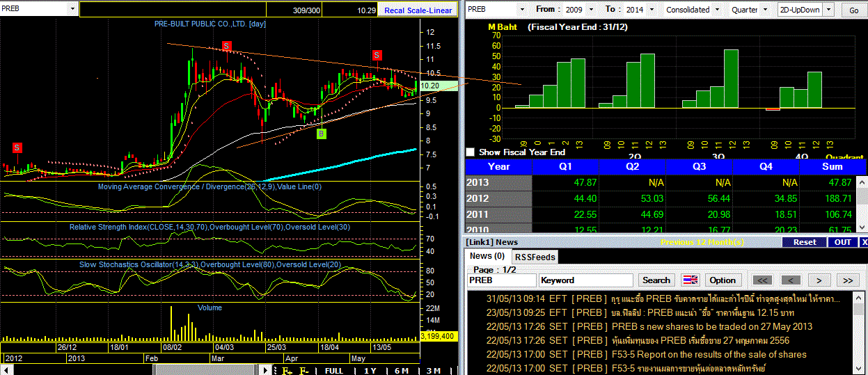Switch to the RSSFeeds tab
The image size is (868, 375).
535,257
